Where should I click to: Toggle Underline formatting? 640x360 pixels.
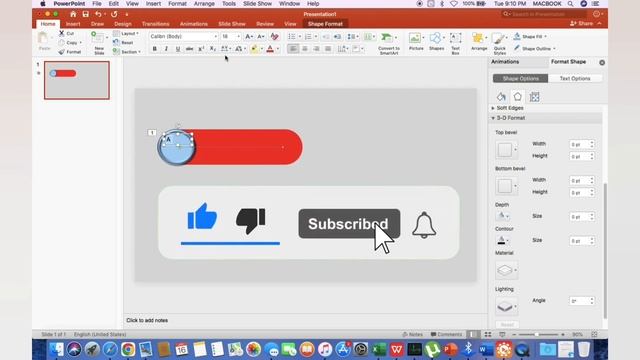click(178, 49)
